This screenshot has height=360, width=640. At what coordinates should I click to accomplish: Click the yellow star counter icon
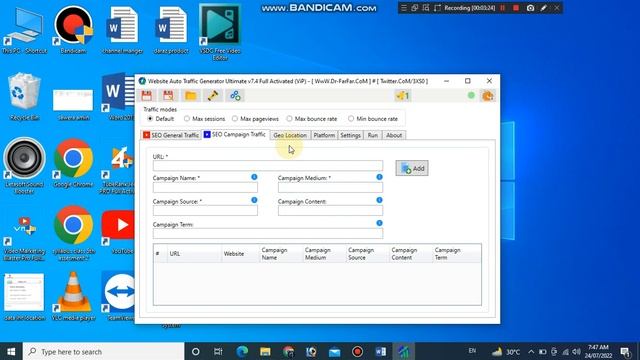[x=402, y=96]
